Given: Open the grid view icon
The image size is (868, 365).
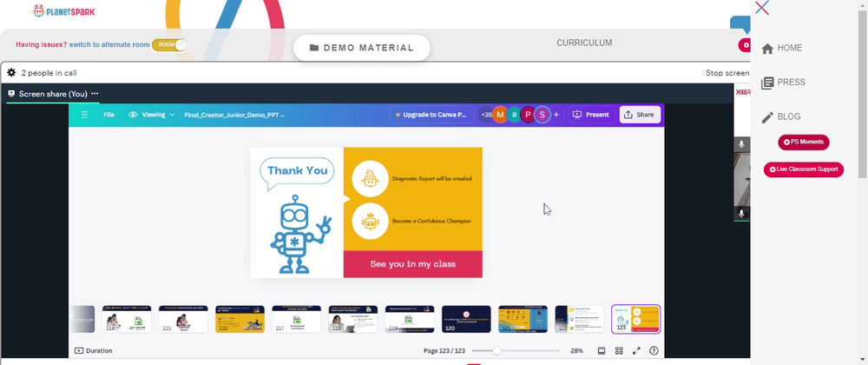Looking at the screenshot, I should (x=619, y=350).
